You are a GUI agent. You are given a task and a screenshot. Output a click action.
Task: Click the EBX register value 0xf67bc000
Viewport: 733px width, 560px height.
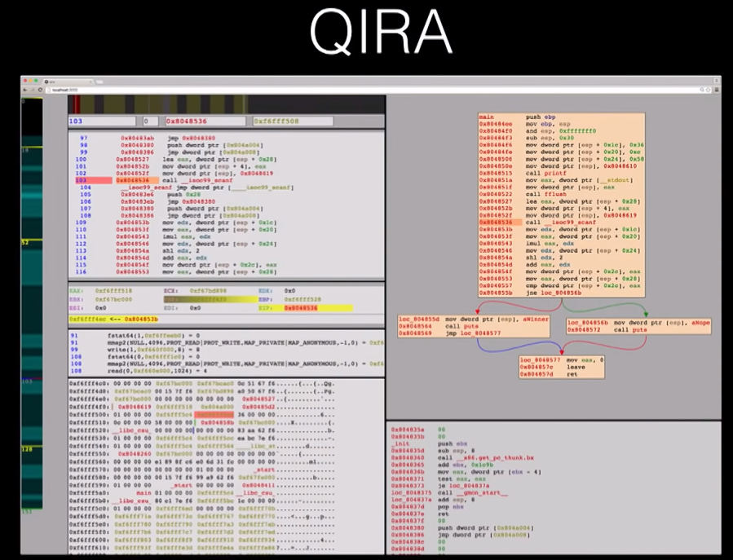pyautogui.click(x=113, y=300)
